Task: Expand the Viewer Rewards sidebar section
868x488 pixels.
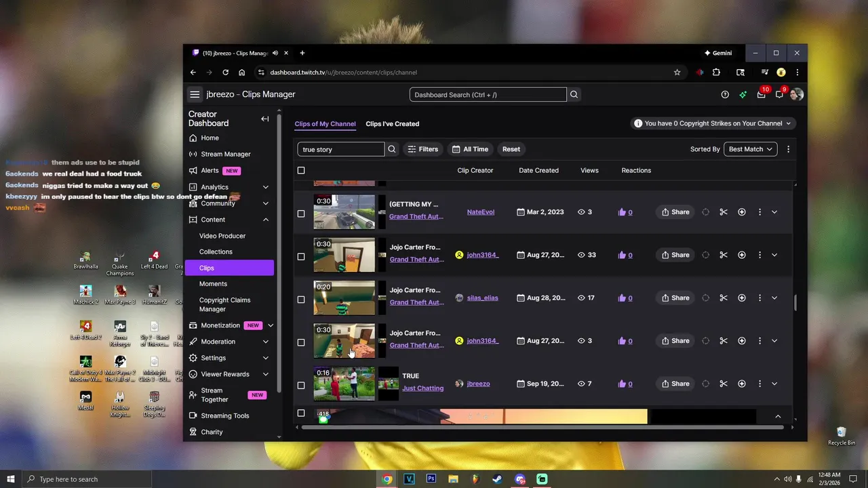Action: (x=266, y=374)
